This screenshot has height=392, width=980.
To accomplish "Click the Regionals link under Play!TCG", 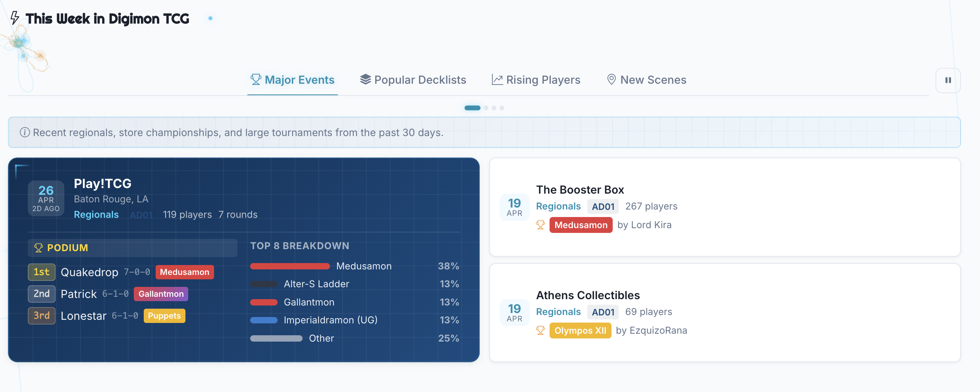I will [96, 215].
